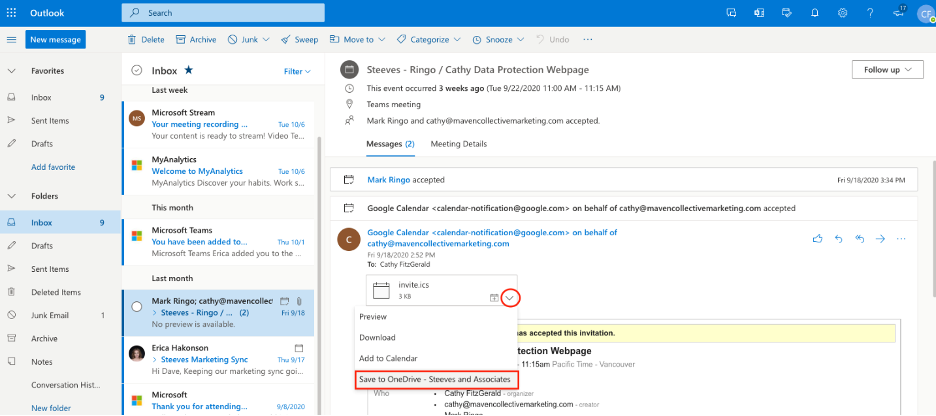Open the Microsoft Stream meeting recording email
This screenshot has width=936, height=416.
click(218, 124)
